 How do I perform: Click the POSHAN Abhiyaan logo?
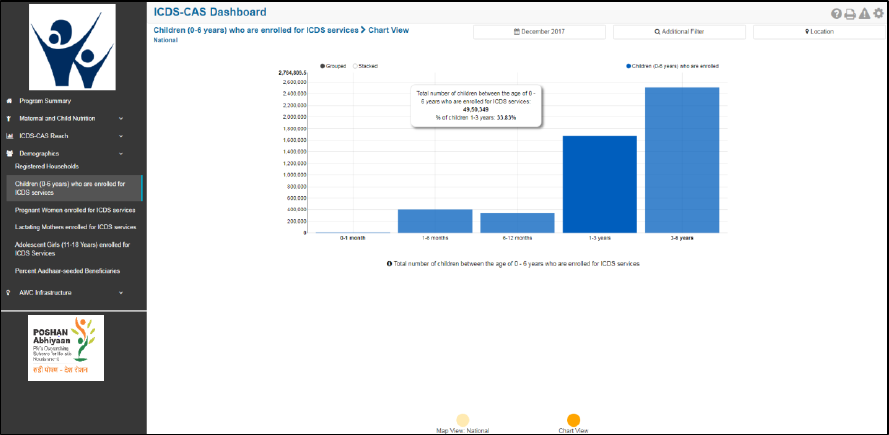click(x=66, y=348)
